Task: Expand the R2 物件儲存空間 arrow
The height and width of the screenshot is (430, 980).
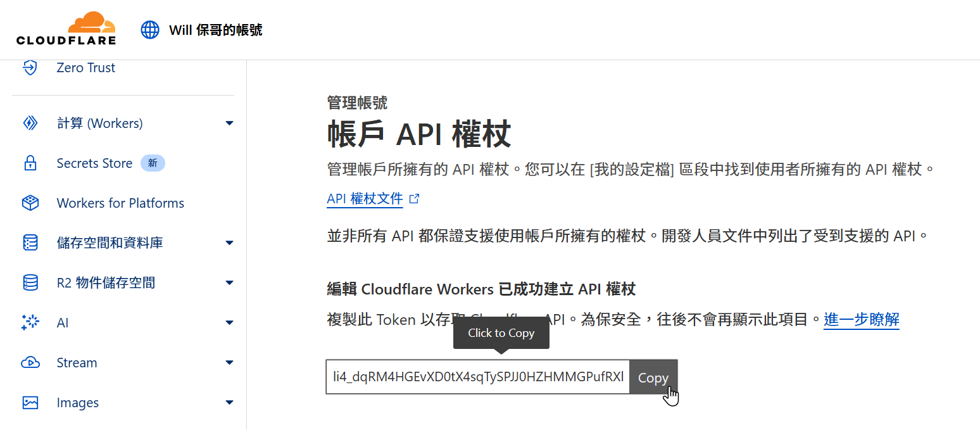Action: pyautogui.click(x=230, y=282)
